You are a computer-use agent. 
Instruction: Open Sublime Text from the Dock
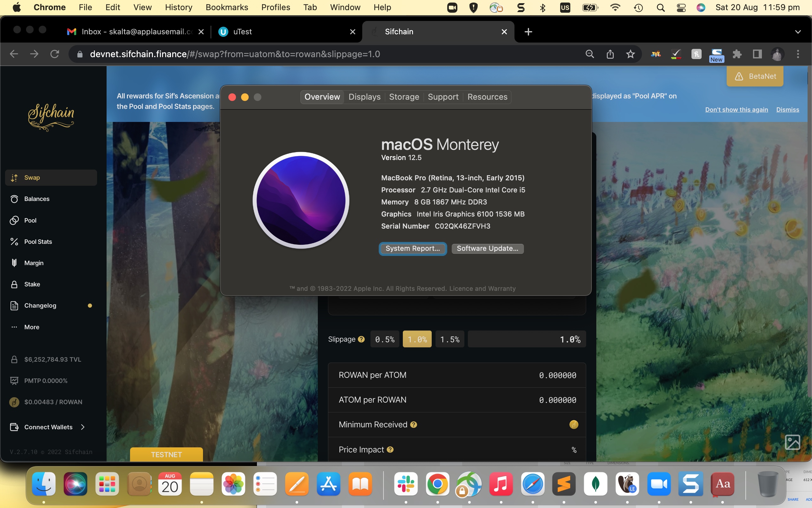pyautogui.click(x=564, y=484)
